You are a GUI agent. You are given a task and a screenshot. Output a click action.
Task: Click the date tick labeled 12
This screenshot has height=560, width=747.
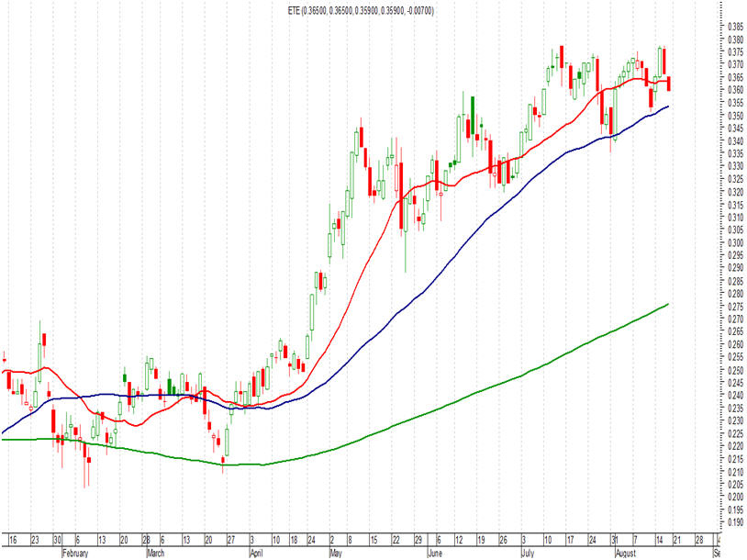coord(459,541)
